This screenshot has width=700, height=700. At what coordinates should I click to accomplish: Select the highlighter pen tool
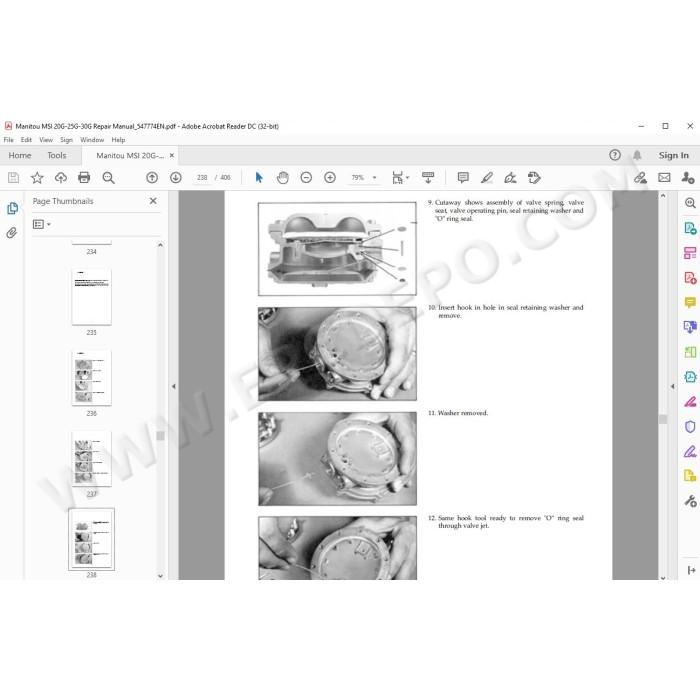click(x=487, y=178)
